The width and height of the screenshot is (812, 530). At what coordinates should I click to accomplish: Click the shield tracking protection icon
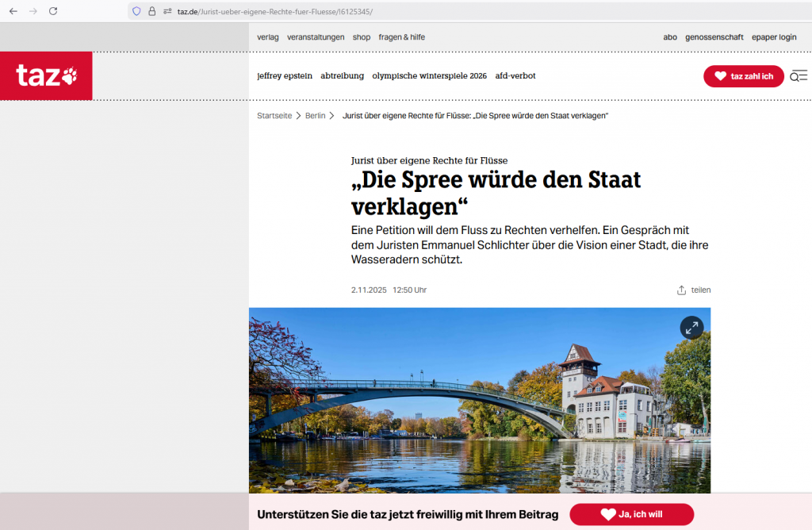136,11
